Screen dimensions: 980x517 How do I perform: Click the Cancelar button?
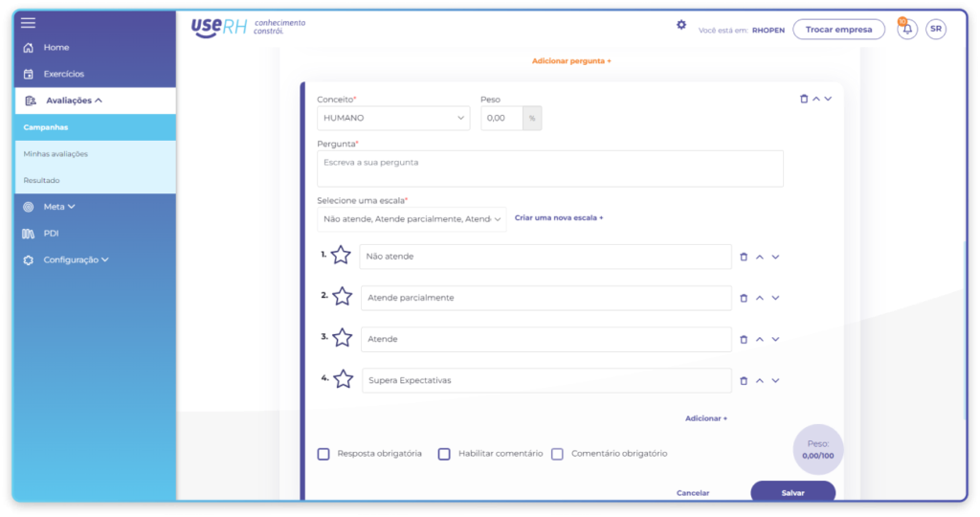click(693, 493)
